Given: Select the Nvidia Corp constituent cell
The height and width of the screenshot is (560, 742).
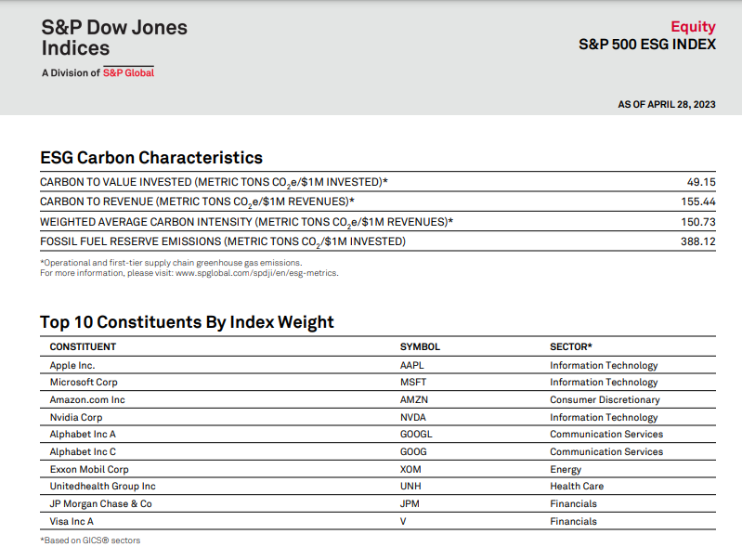Looking at the screenshot, I should 76,417.
